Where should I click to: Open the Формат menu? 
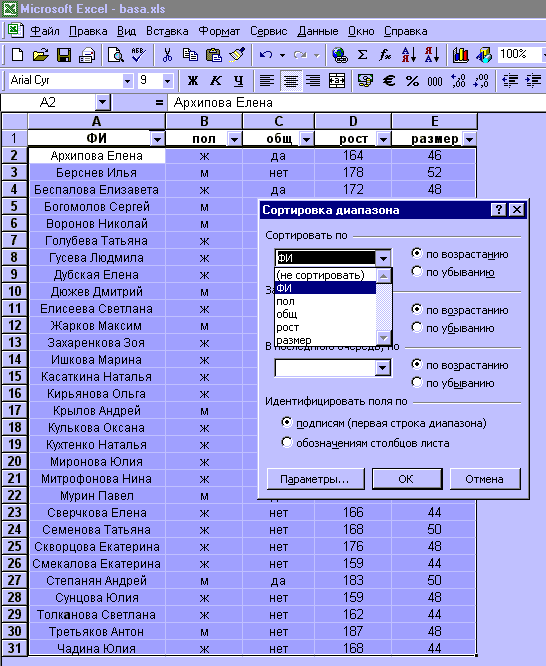(219, 31)
